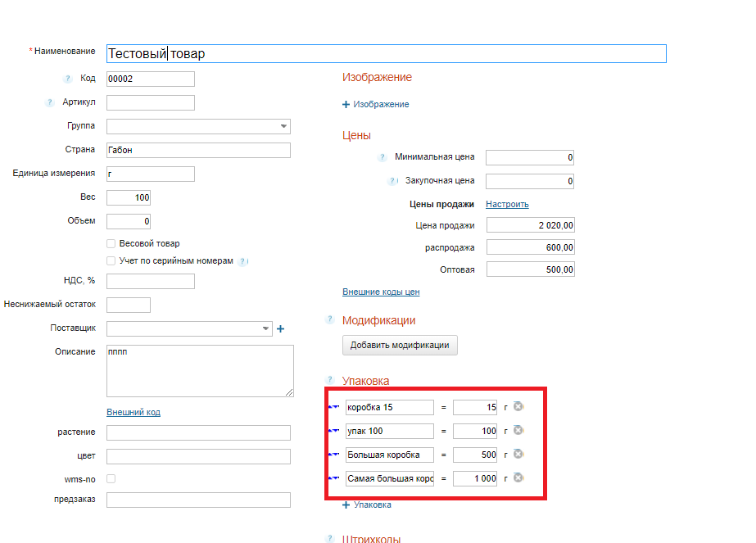Image resolution: width=756 pixels, height=543 pixels.
Task: Click plus icon to add new Поставщик
Action: pos(281,329)
